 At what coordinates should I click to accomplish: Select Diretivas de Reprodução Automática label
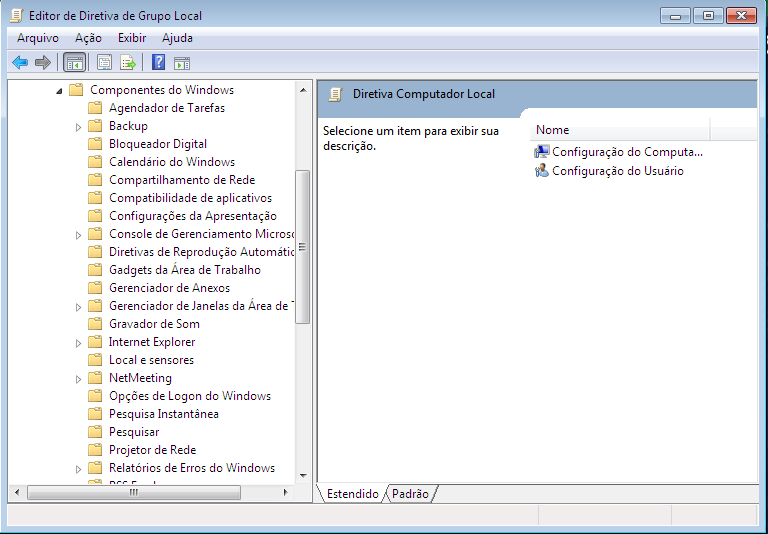click(201, 252)
